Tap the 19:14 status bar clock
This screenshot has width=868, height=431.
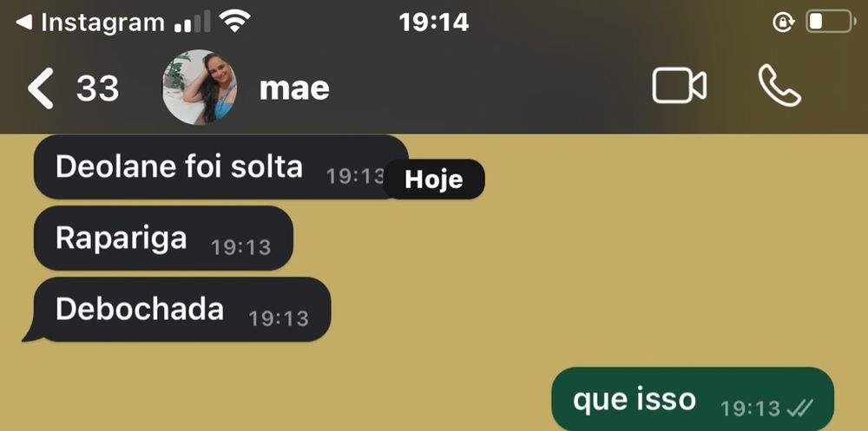pos(433,23)
